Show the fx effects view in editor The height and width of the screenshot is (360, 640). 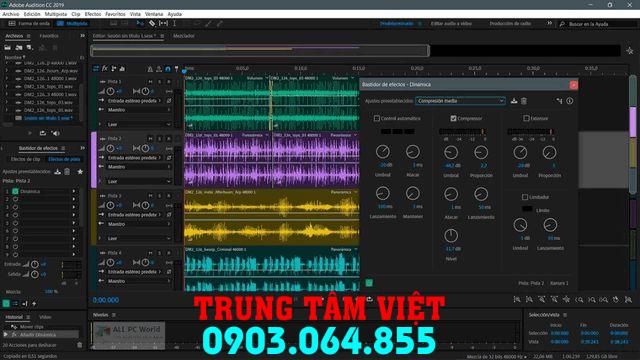coord(105,69)
